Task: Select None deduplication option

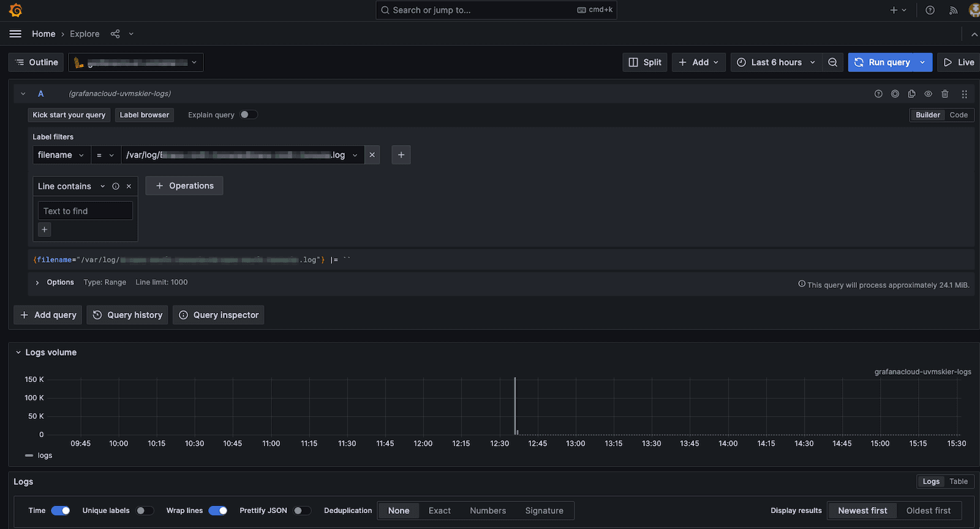Action: click(x=399, y=511)
